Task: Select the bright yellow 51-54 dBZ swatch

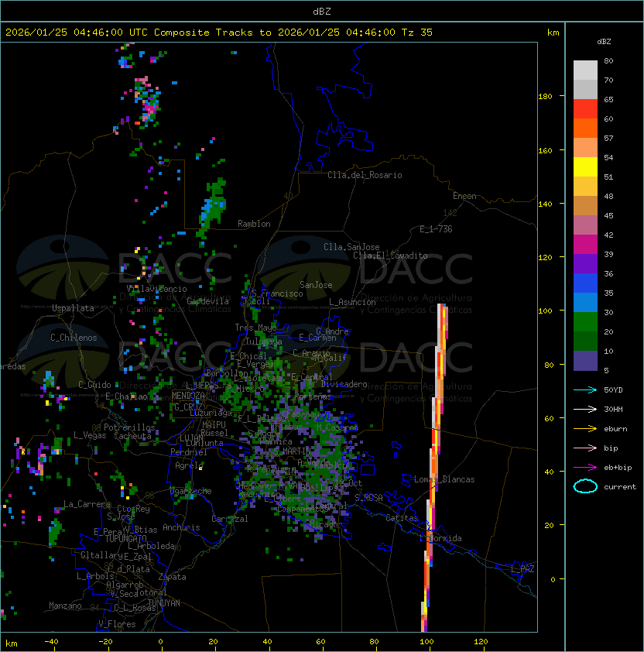Action: coord(585,166)
